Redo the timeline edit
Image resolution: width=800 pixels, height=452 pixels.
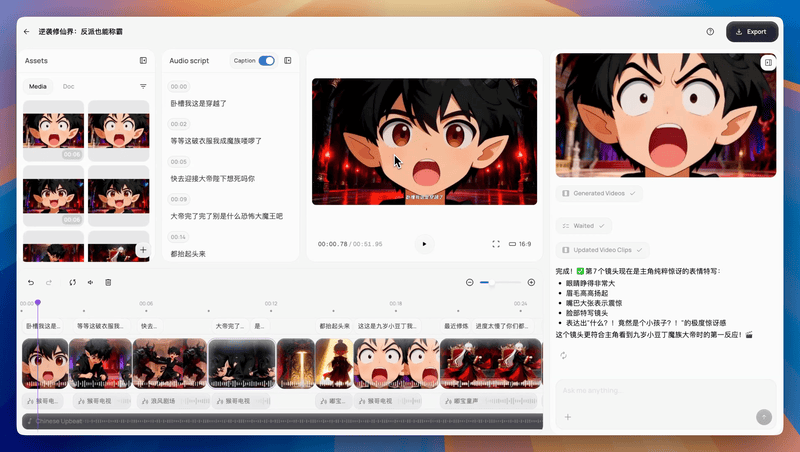point(49,282)
